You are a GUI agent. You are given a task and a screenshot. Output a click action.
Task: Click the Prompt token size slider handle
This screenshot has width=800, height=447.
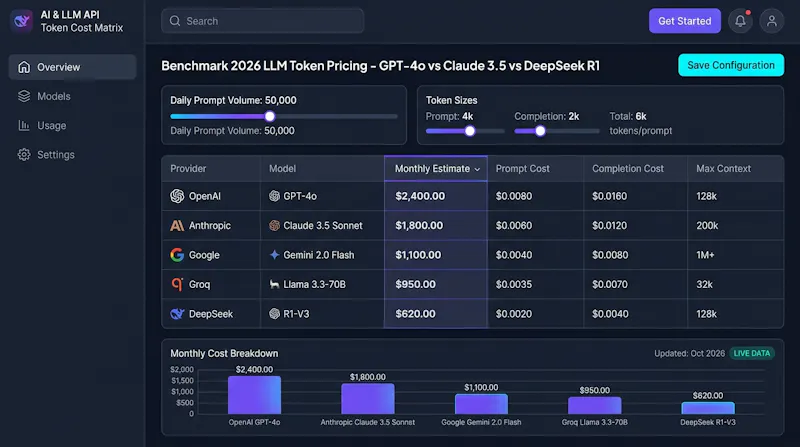click(x=470, y=131)
